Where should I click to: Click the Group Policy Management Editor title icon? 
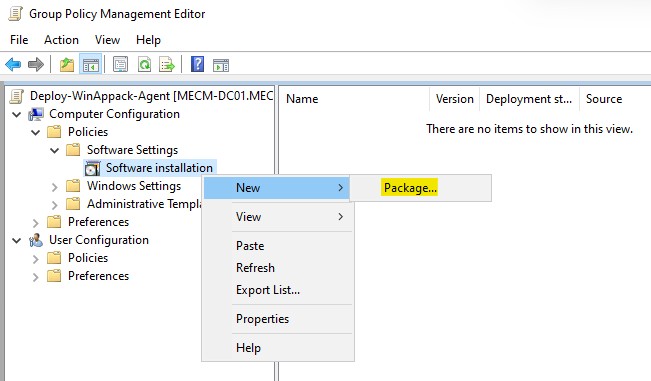tap(16, 13)
